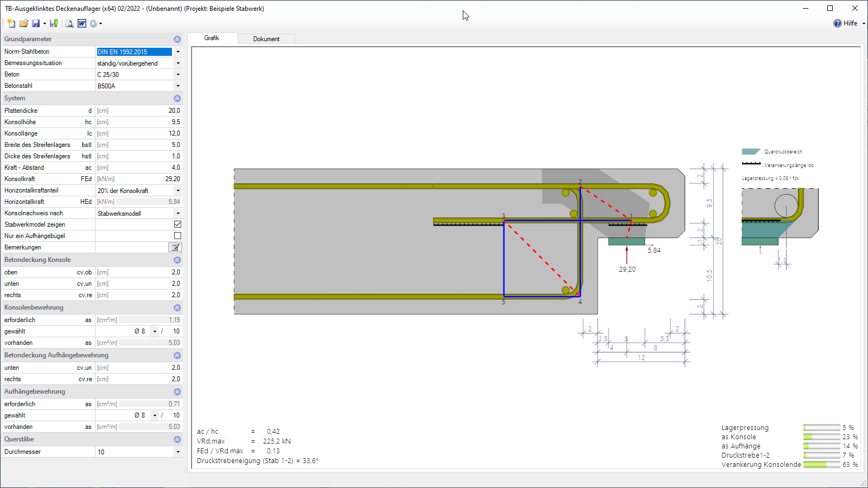Edit Aufhängebewehrung spacing value 10

click(x=173, y=415)
